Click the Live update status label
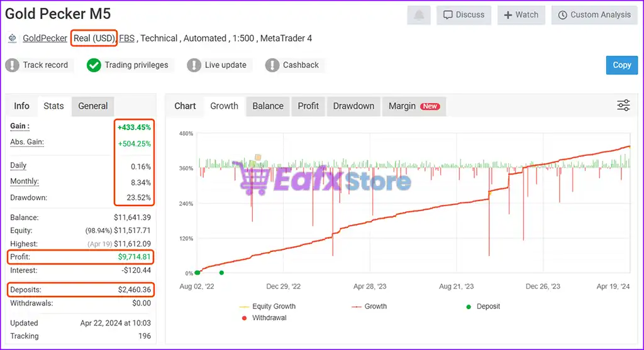 pos(226,65)
